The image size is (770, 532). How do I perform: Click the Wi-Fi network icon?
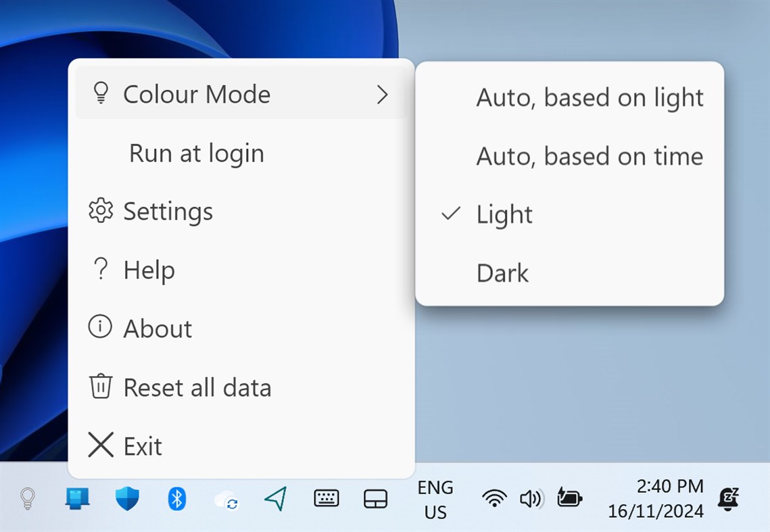click(x=494, y=499)
